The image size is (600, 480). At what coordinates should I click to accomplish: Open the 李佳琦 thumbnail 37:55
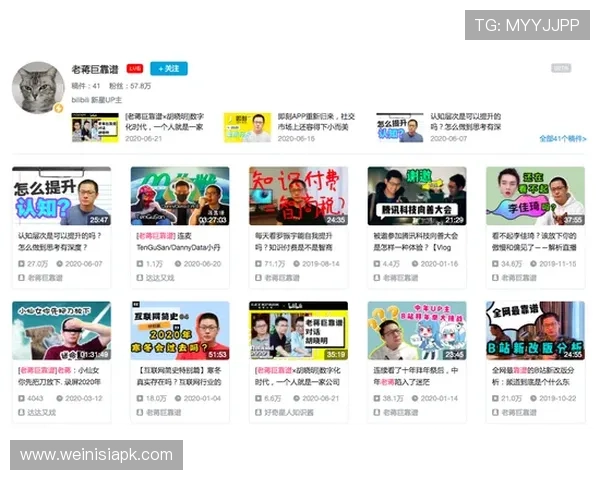535,196
